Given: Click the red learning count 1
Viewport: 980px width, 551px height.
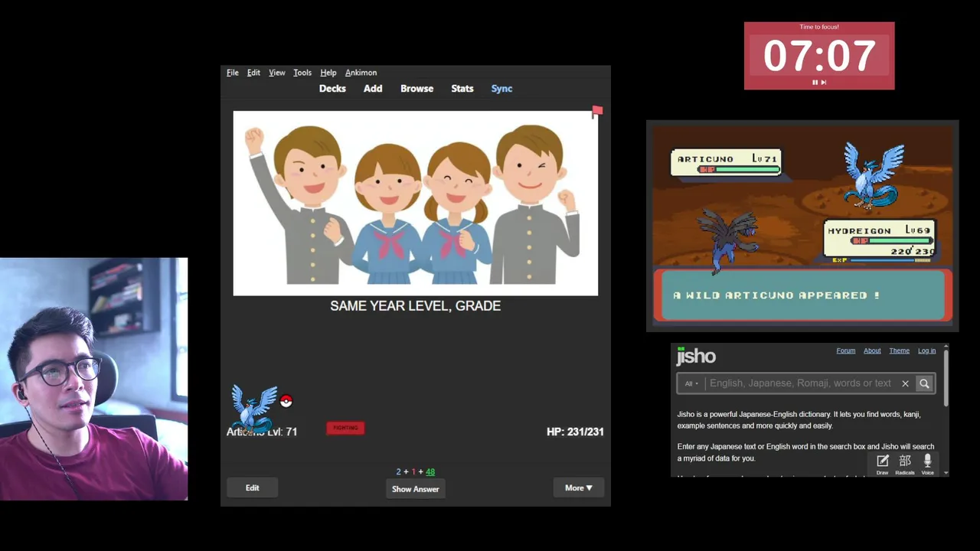Looking at the screenshot, I should pyautogui.click(x=413, y=471).
